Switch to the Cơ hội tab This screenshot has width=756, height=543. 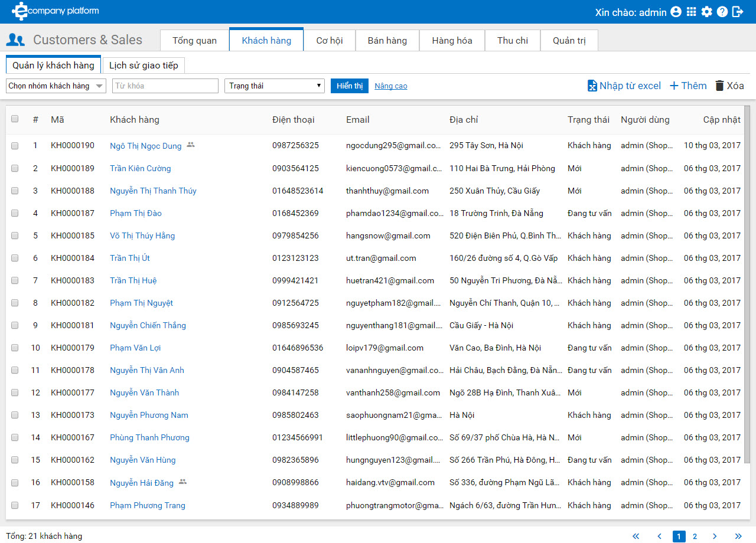pyautogui.click(x=330, y=40)
